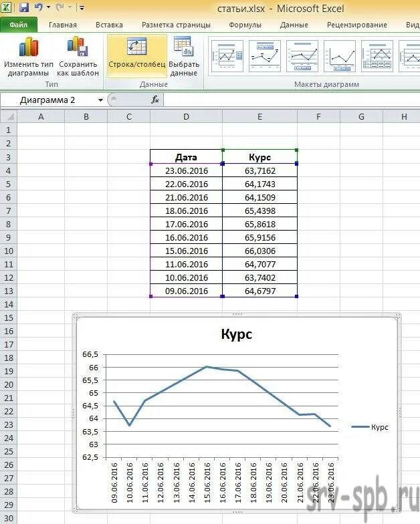Image resolution: width=420 pixels, height=524 pixels.
Task: Switch Строка/столбец for the chart data
Action: 136,56
